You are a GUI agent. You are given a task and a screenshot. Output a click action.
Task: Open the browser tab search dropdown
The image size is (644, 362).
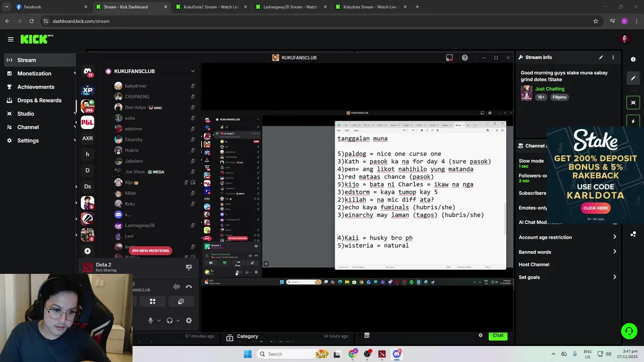(7, 7)
